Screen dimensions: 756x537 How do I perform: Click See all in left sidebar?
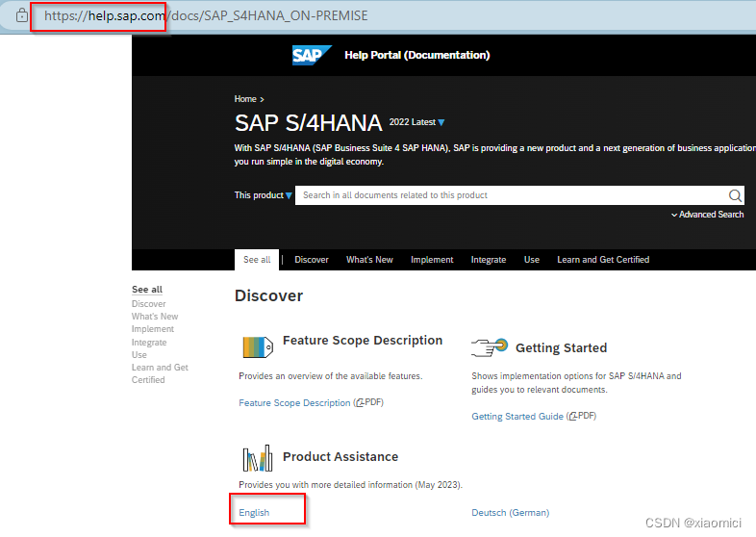[x=147, y=290]
